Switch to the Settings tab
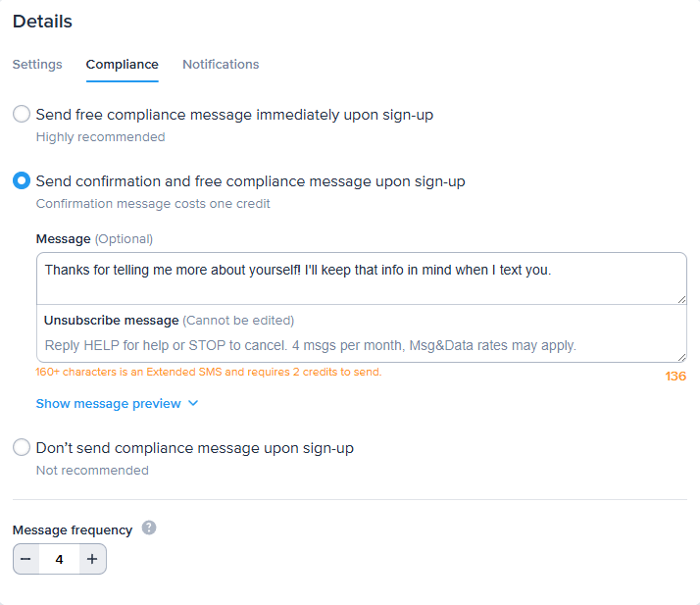Viewport: 700px width, 605px height. 37,65
